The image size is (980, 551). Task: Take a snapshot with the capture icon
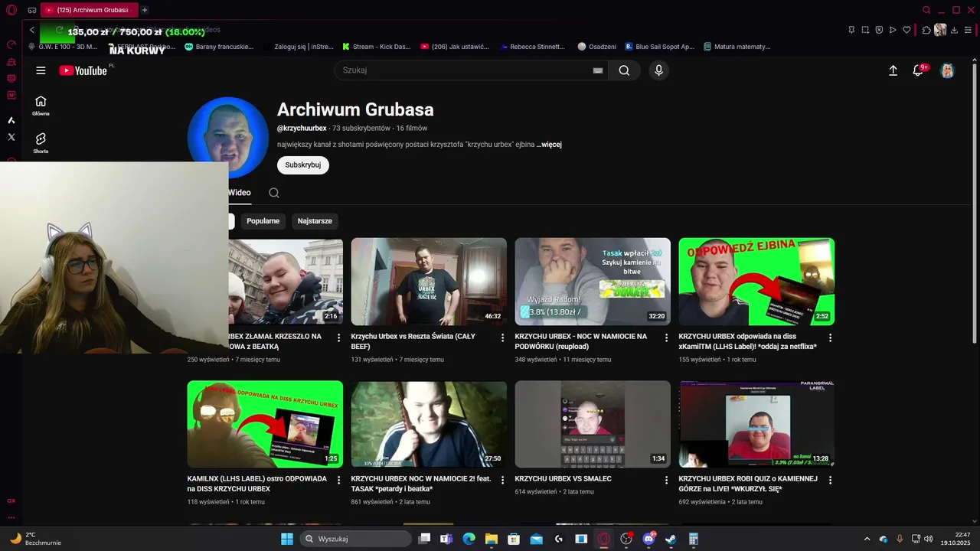tap(865, 30)
